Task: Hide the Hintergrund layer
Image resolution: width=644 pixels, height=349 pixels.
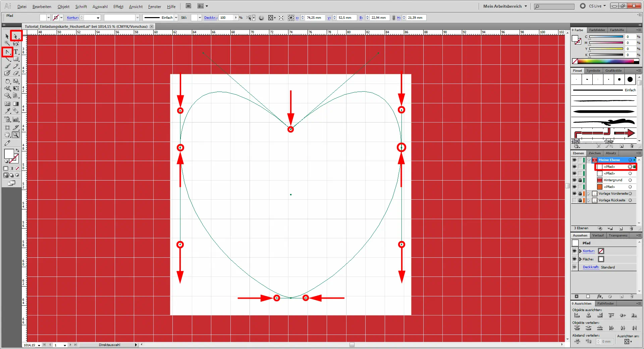Action: [x=574, y=180]
